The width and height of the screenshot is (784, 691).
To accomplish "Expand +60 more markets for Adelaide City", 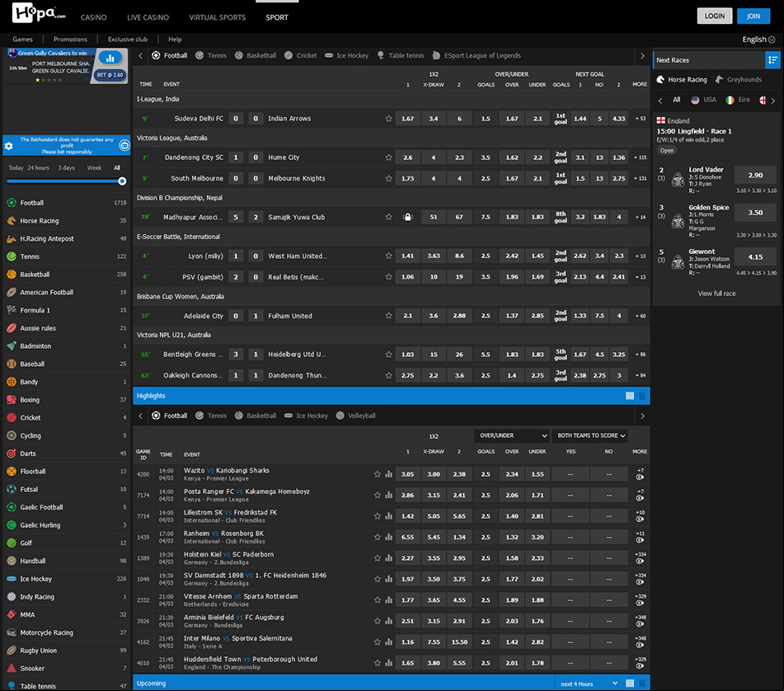I will (640, 316).
